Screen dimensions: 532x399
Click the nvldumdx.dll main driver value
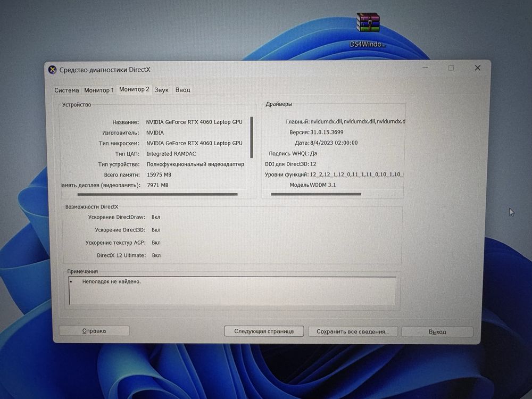[x=358, y=121]
